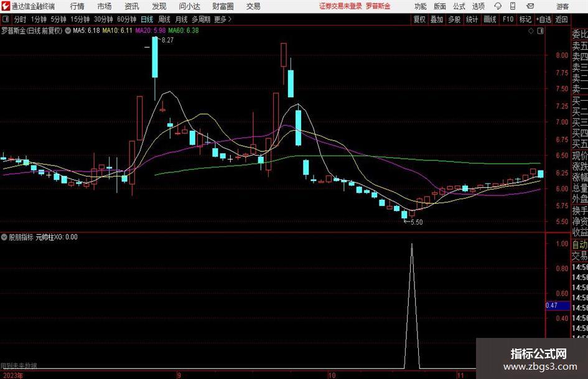Image resolution: width=588 pixels, height=379 pixels.
Task: Open the 功能 menu
Action: pyautogui.click(x=421, y=6)
